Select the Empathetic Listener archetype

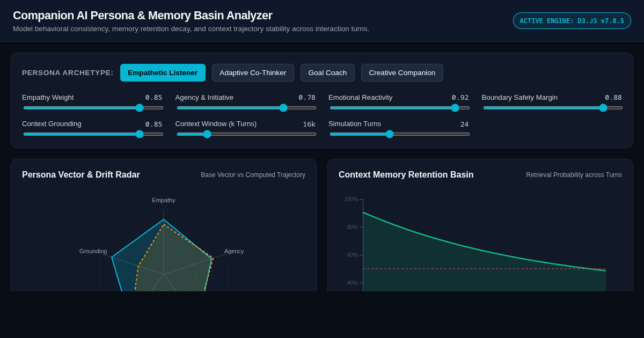(x=163, y=72)
